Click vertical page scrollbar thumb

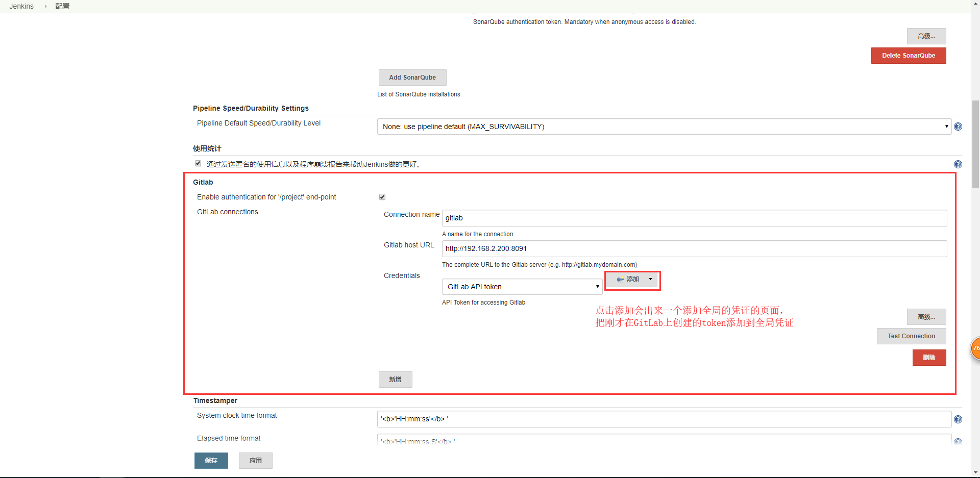pyautogui.click(x=975, y=144)
